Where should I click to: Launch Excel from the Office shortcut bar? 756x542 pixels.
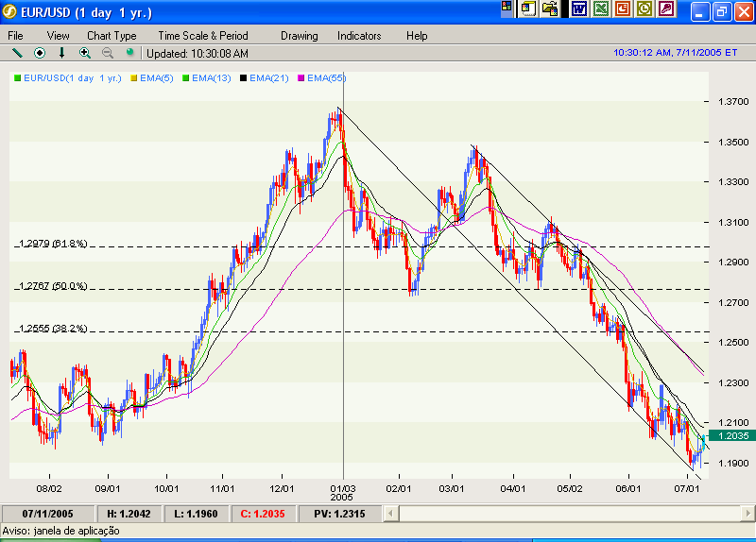coord(600,9)
